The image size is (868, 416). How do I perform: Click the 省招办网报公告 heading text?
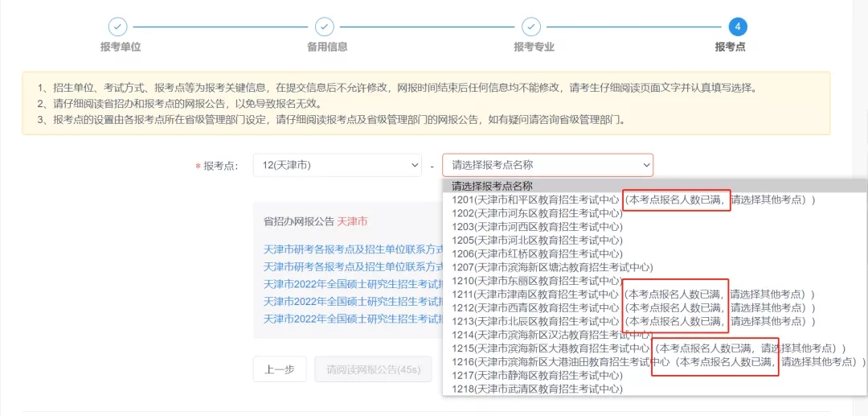(299, 221)
